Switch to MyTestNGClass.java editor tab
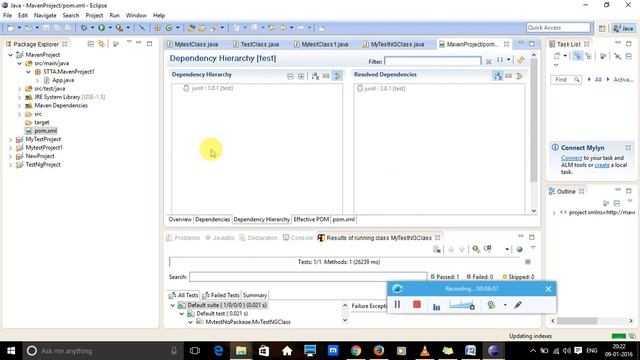Screen dimensions: 640x360 tap(393, 44)
